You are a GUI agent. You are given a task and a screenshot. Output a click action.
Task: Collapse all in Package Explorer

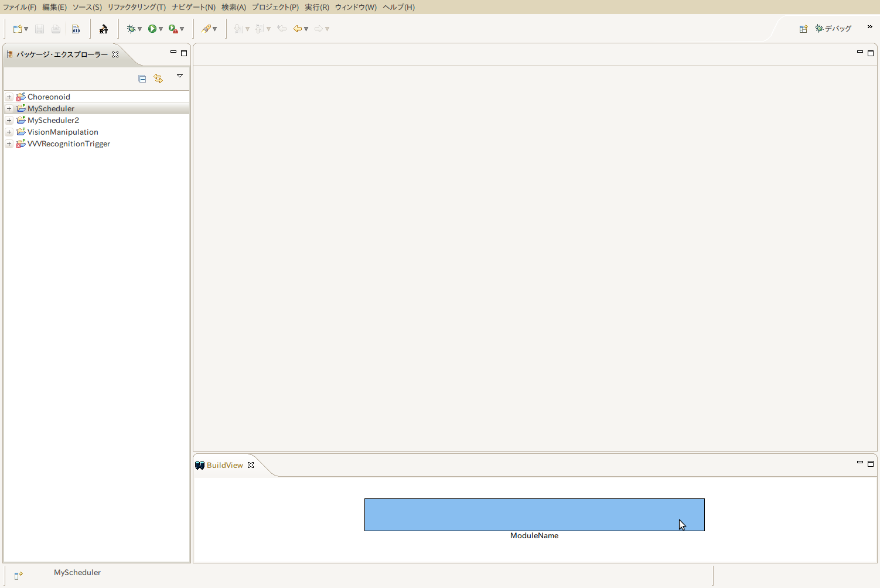142,78
